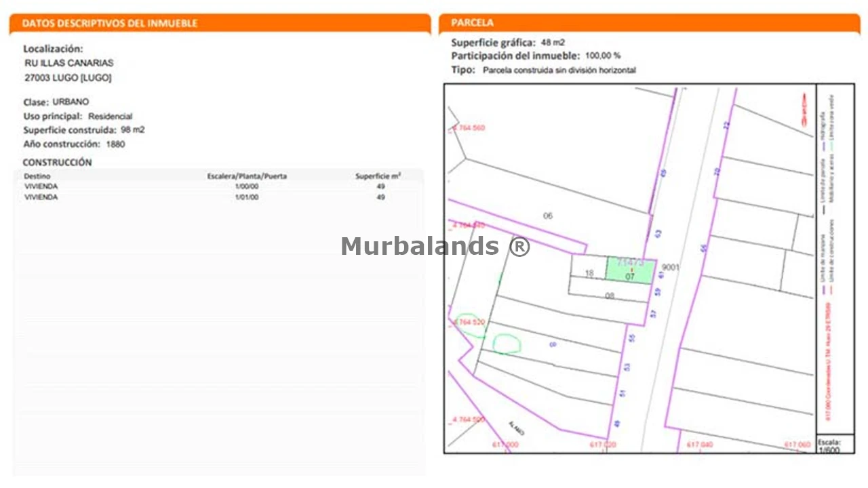Click the street label 9001 on map
Image resolution: width=868 pixels, height=488 pixels.
click(x=670, y=268)
